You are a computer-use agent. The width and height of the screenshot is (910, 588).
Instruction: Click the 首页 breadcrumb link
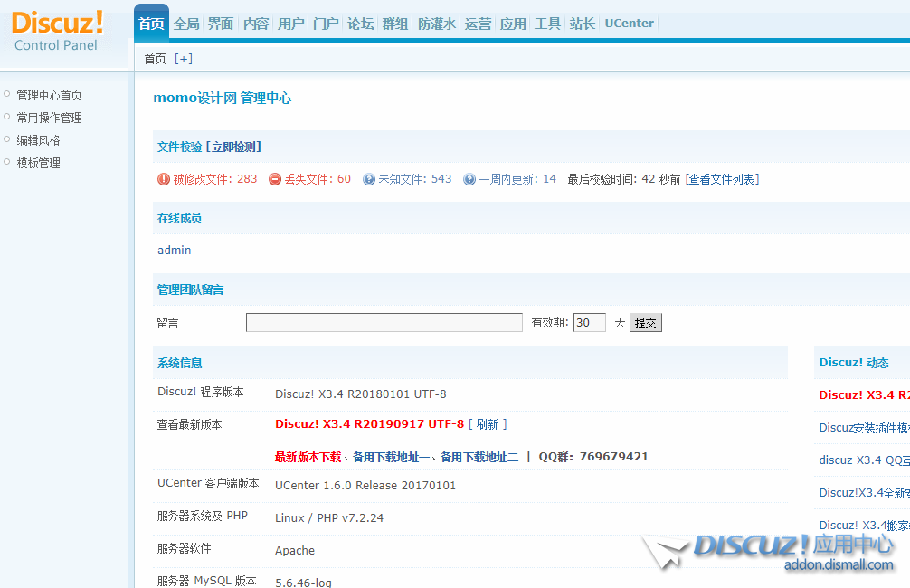pyautogui.click(x=155, y=59)
